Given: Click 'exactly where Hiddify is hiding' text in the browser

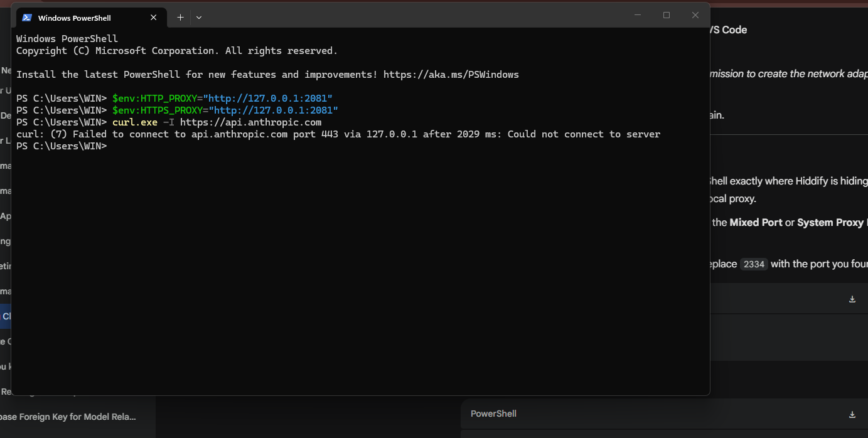Looking at the screenshot, I should (798, 181).
